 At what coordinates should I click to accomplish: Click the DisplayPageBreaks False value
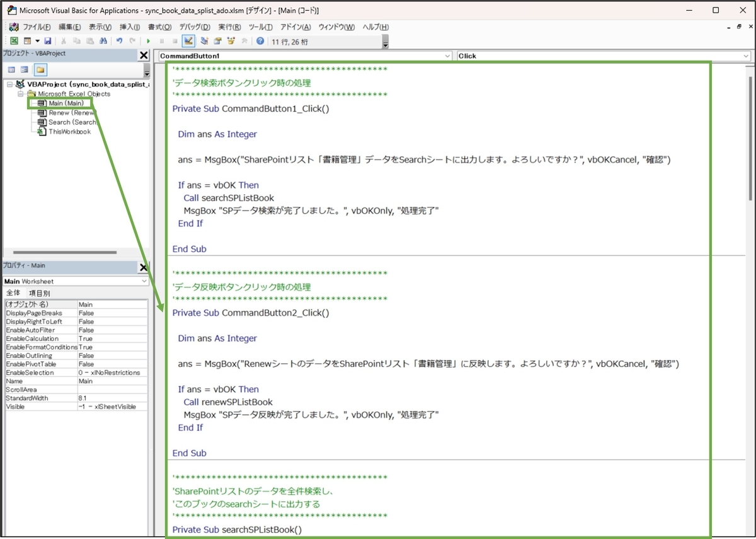pos(112,313)
